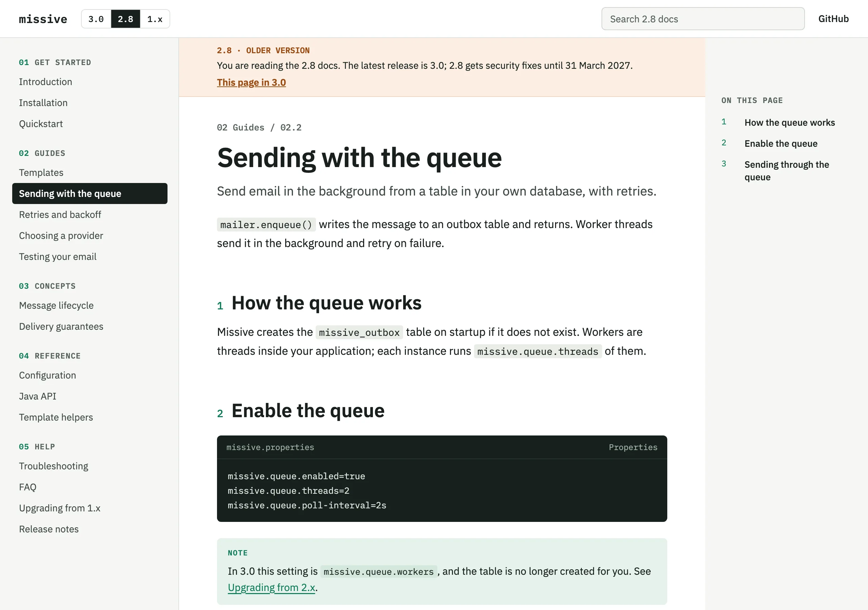
Task: Open the Java API reference
Action: click(x=37, y=396)
